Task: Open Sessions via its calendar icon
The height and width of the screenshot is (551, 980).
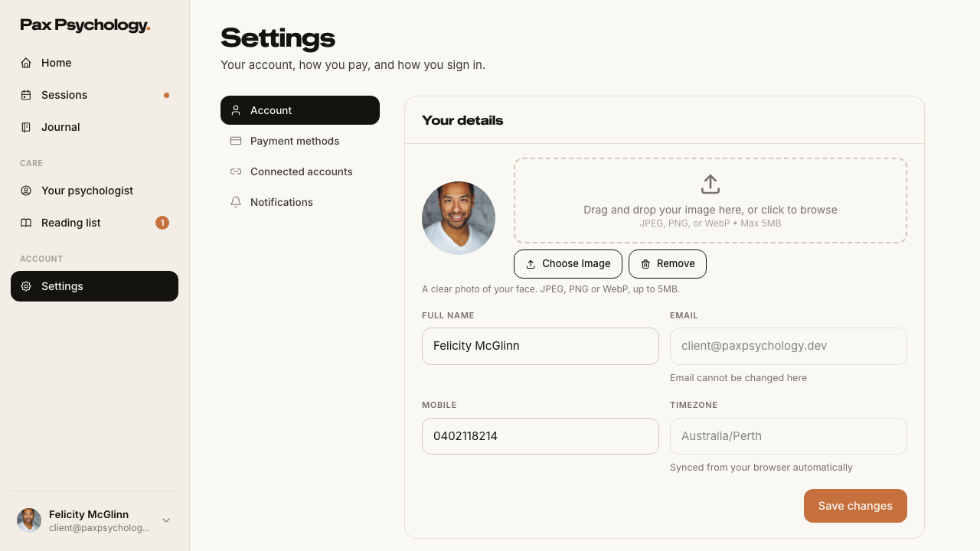Action: coord(26,95)
